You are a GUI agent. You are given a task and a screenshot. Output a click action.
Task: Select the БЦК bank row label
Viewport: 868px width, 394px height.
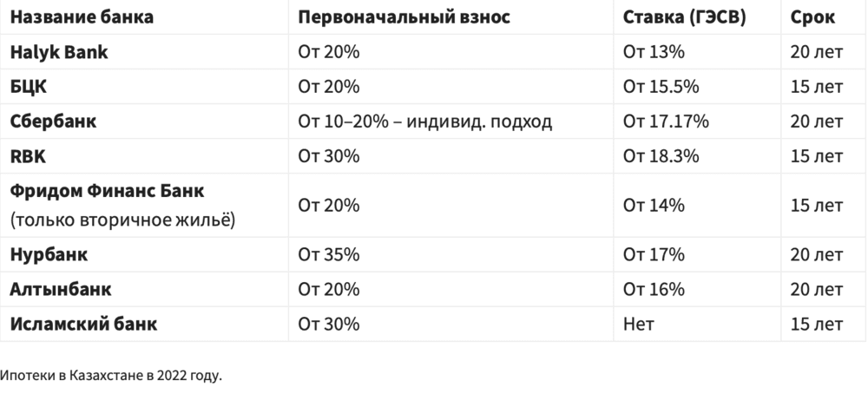pyautogui.click(x=29, y=87)
